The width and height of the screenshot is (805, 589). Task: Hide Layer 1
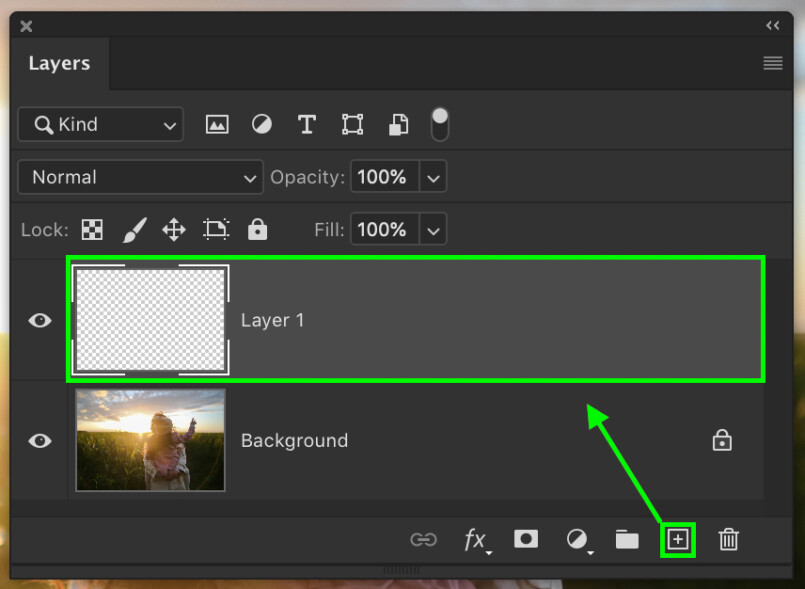[40, 320]
